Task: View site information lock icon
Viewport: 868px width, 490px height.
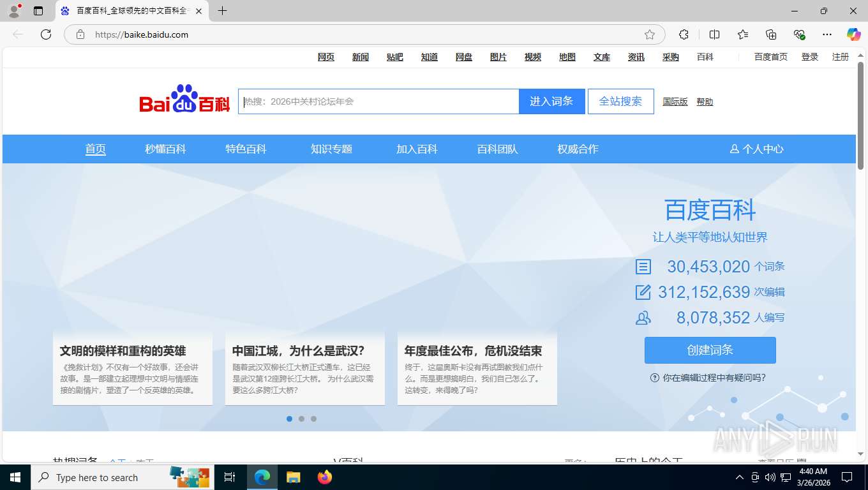Action: pos(80,34)
